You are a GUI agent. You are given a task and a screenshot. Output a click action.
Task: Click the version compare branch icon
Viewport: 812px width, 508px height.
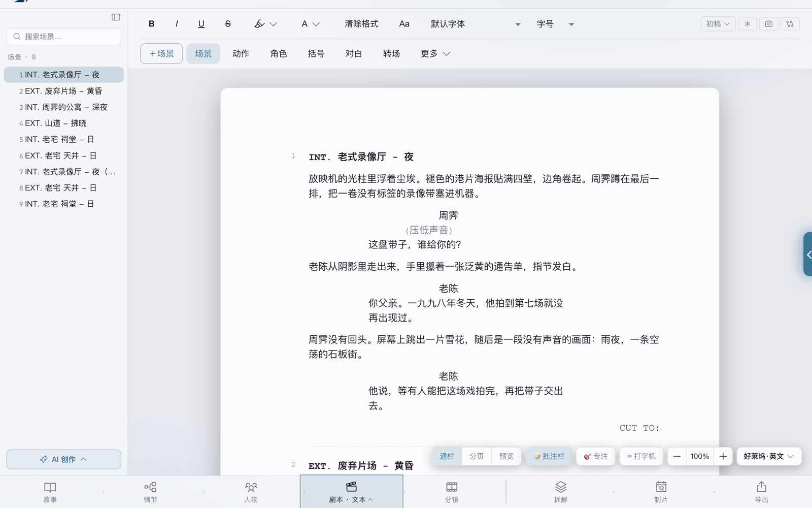tap(790, 24)
